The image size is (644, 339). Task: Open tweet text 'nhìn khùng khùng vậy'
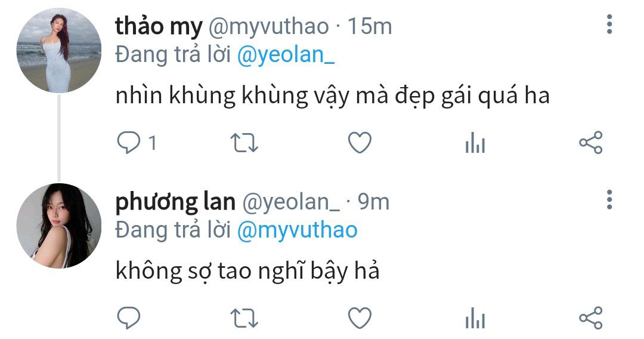233,95
